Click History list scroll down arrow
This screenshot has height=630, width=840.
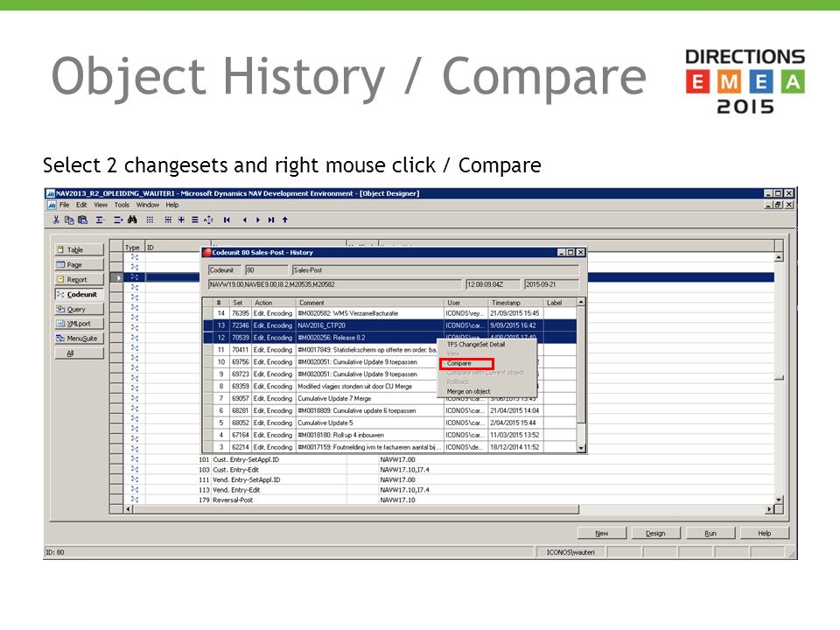[x=581, y=448]
